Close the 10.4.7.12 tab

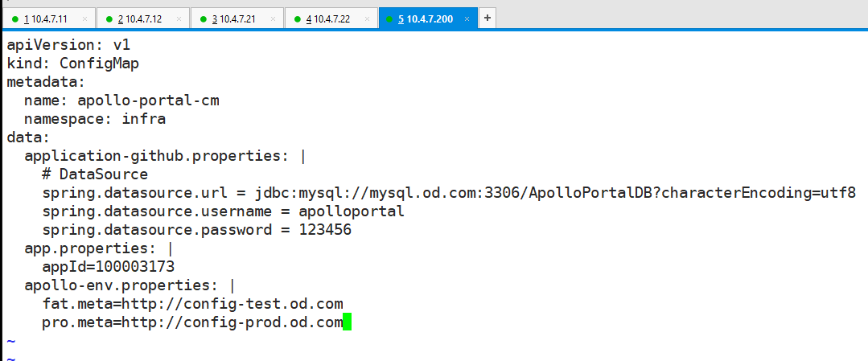(179, 18)
